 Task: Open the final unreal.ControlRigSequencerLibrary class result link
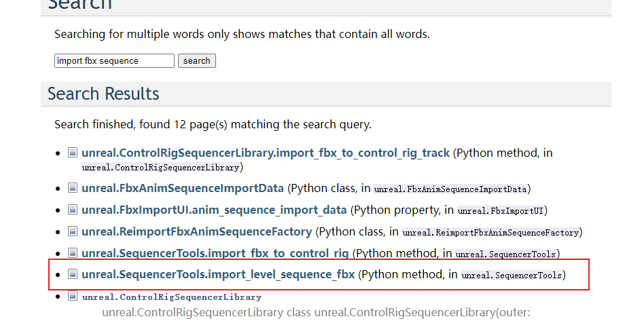click(171, 297)
